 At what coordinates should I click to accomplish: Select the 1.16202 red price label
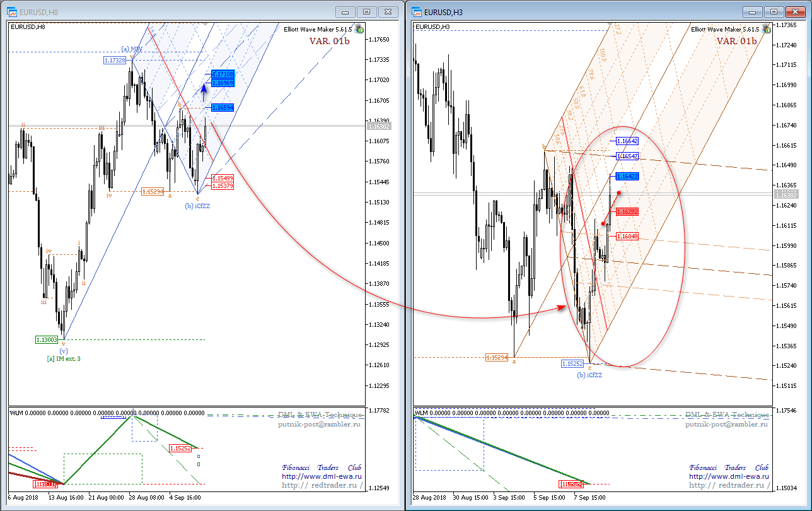[x=627, y=212]
